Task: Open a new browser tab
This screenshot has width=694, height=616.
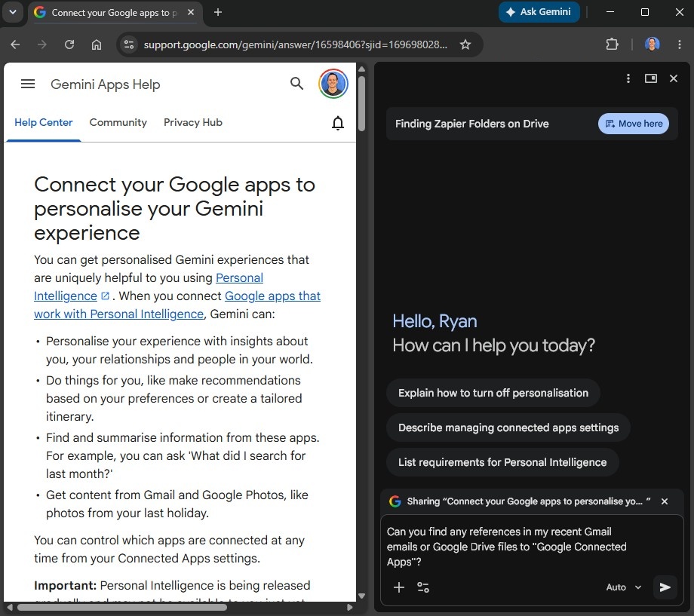Action: tap(218, 12)
